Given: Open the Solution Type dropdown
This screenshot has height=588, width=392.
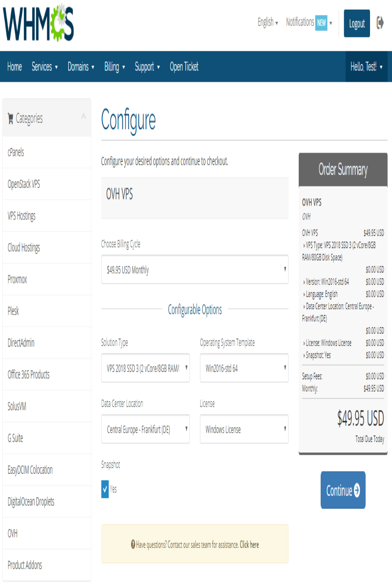Looking at the screenshot, I should point(145,368).
